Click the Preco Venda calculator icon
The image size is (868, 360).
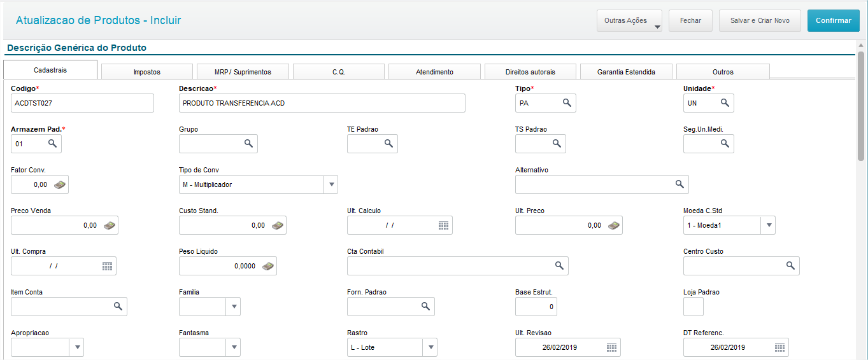[110, 225]
